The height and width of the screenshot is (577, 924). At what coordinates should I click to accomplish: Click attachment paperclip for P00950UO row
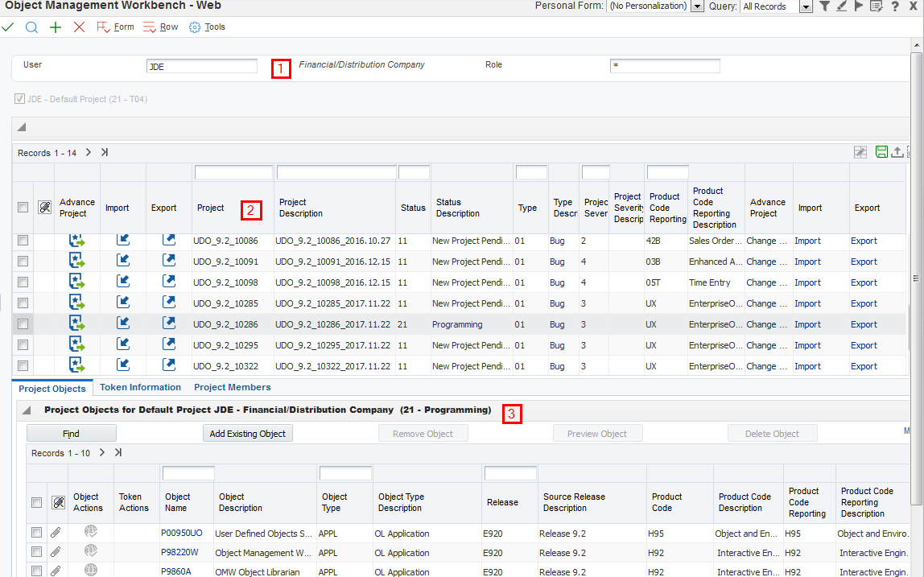pos(56,533)
